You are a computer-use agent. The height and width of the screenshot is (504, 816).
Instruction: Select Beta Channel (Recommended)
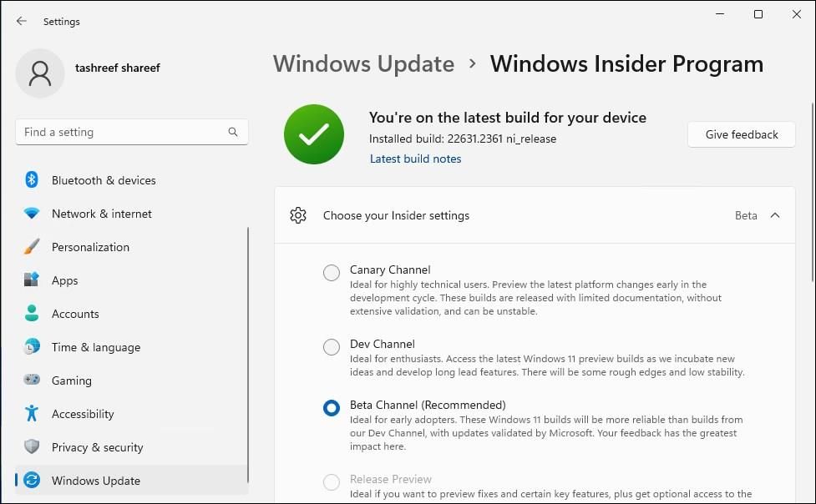[331, 408]
